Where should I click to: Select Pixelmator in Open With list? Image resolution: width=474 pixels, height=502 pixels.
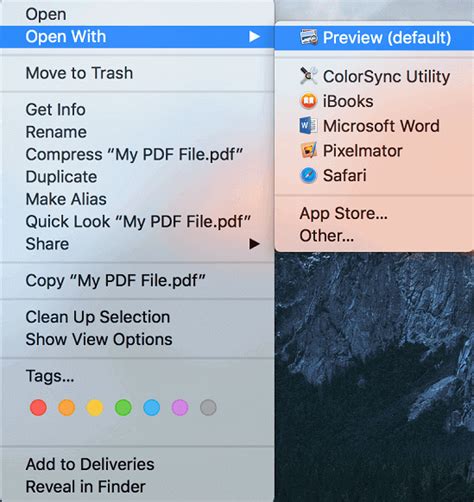pos(374,151)
